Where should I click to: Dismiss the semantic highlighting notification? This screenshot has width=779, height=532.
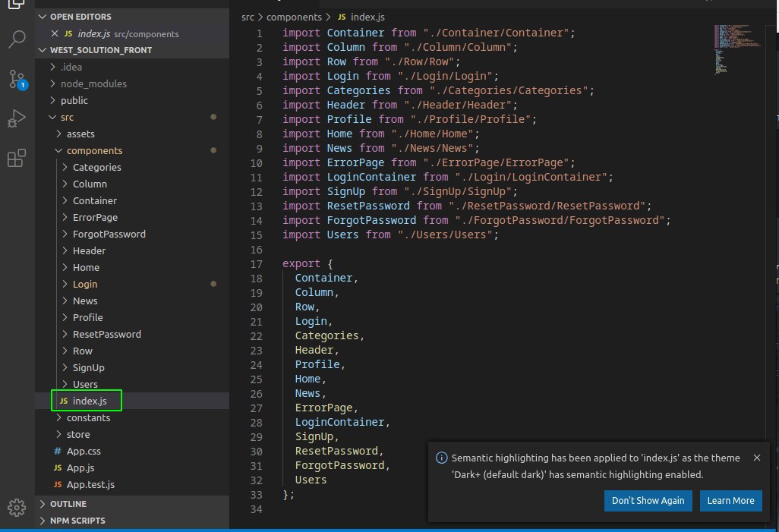point(757,458)
